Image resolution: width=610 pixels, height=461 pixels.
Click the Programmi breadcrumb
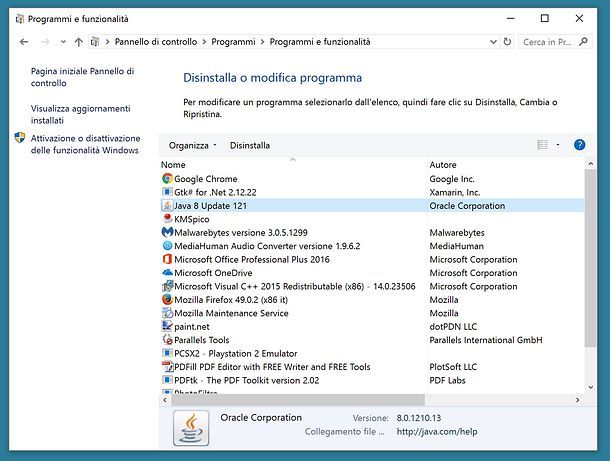pyautogui.click(x=233, y=42)
